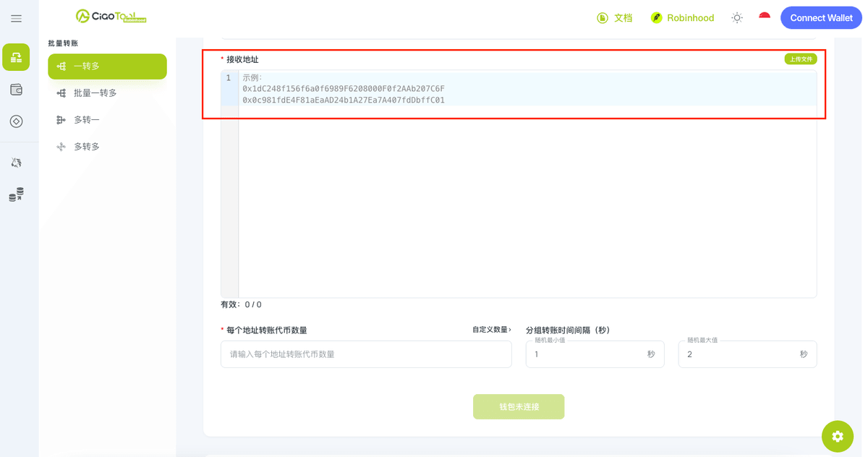Click the swap arrows sidebar icon
This screenshot has height=457, width=868.
tap(16, 163)
